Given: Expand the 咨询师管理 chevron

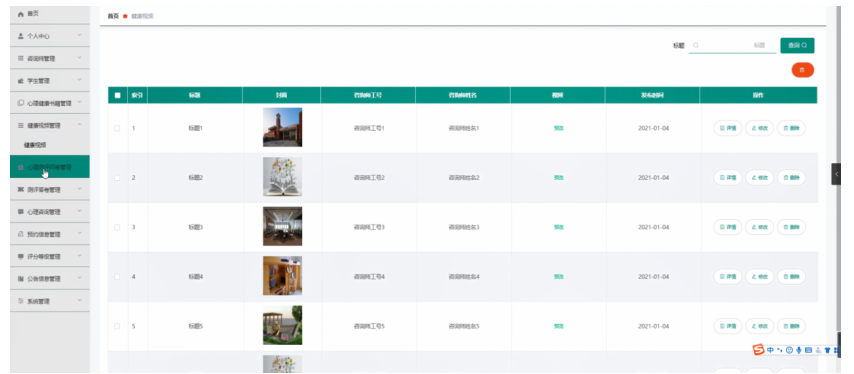Looking at the screenshot, I should coord(80,58).
